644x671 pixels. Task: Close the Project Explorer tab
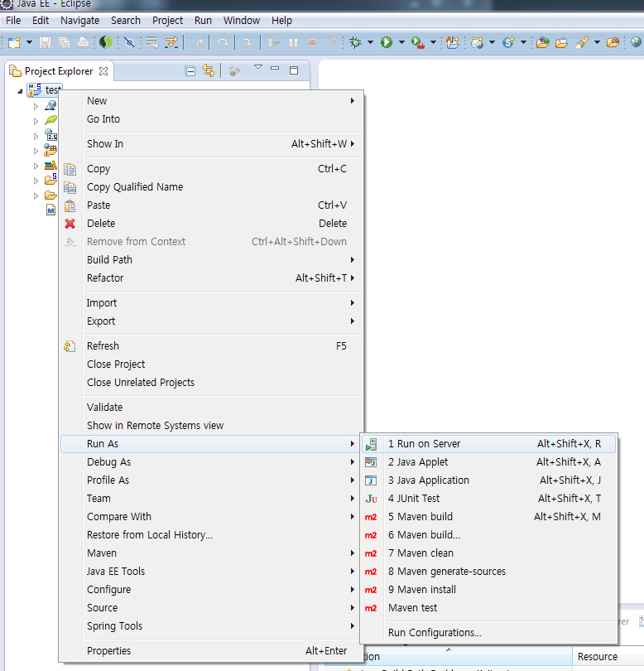pyautogui.click(x=103, y=71)
